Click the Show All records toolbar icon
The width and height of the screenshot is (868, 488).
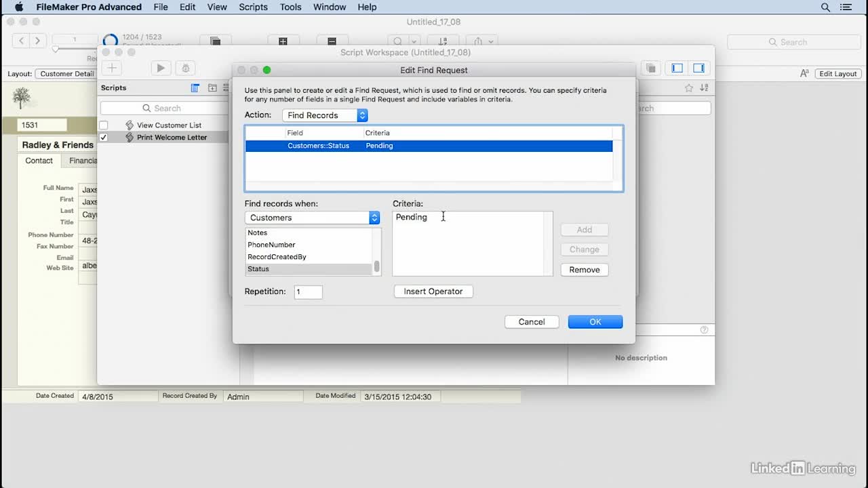coord(215,41)
